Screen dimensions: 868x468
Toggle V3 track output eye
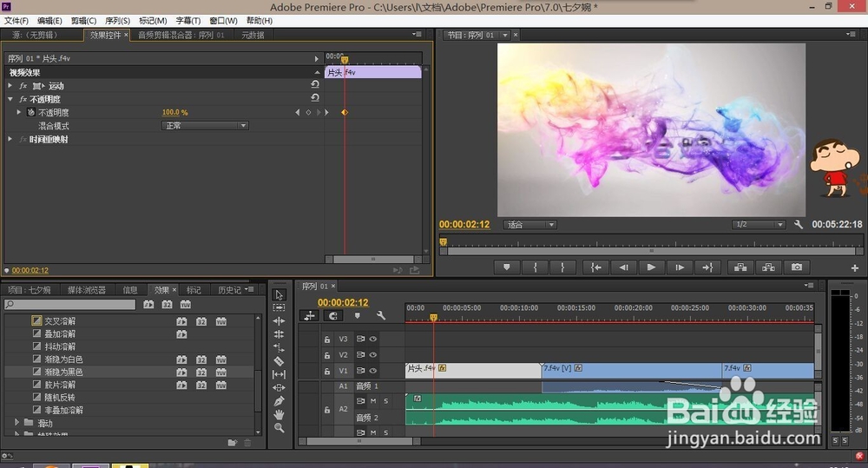[373, 339]
